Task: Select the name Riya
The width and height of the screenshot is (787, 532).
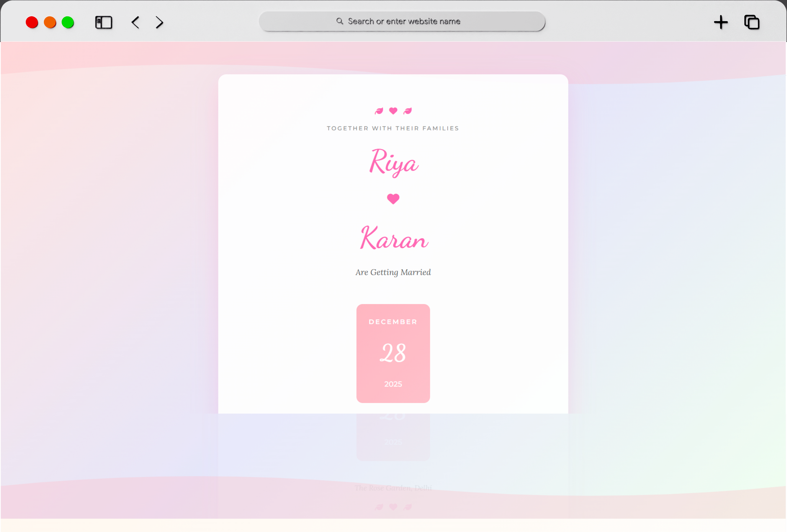Action: click(393, 164)
